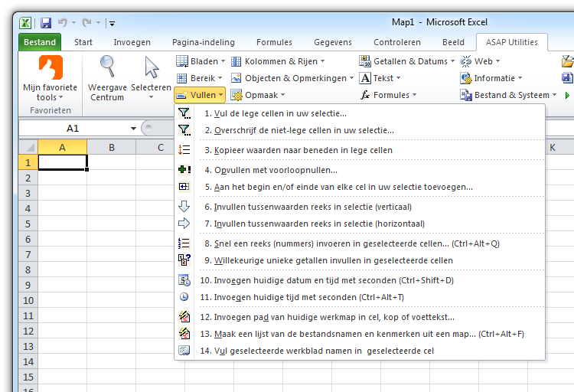Choose Invullen tussenwaarden reeks (verticaal)
Screen dimensions: 574x392
pos(360,207)
